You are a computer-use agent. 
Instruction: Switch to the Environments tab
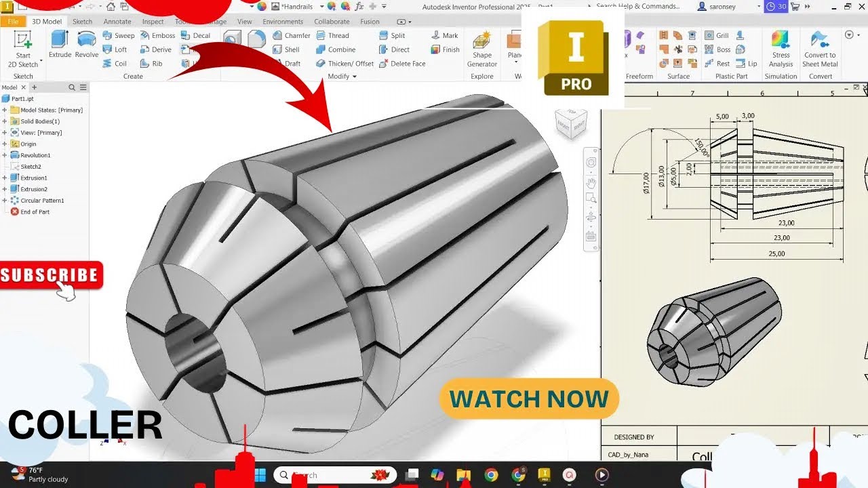[x=283, y=21]
